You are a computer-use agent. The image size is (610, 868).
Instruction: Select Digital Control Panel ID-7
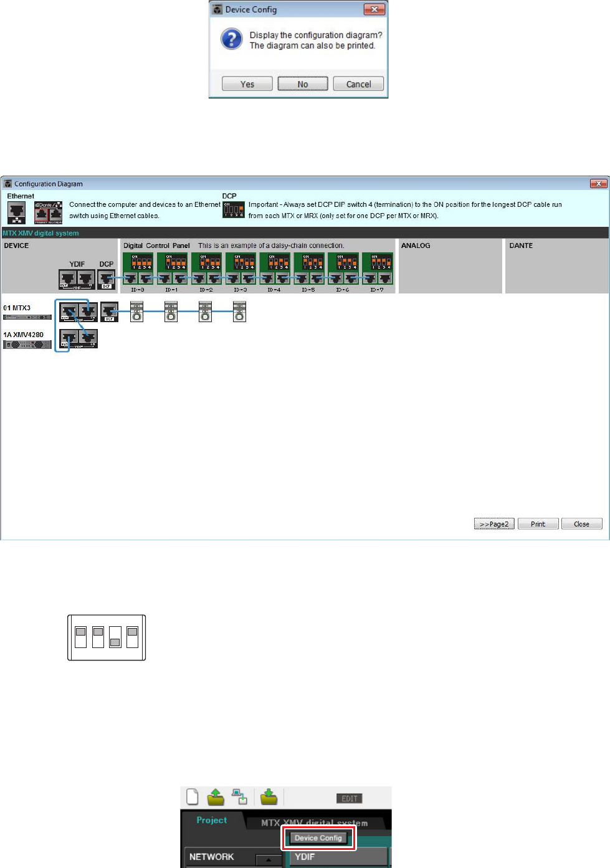[378, 269]
